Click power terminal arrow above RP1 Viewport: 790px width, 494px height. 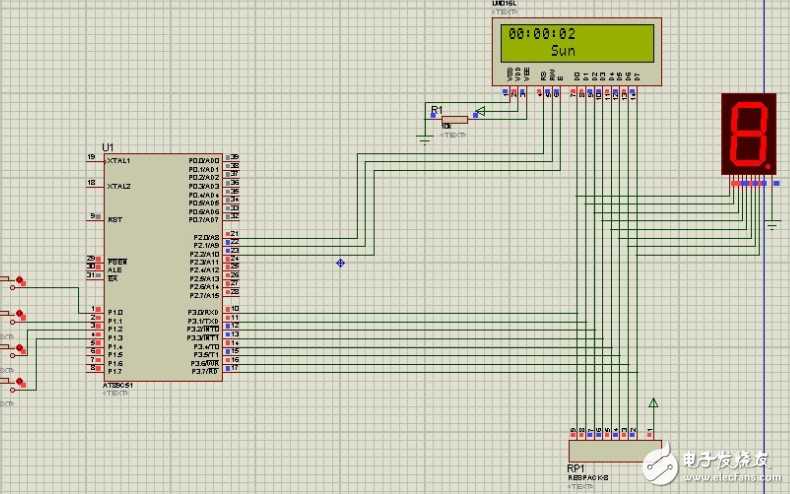(x=653, y=403)
